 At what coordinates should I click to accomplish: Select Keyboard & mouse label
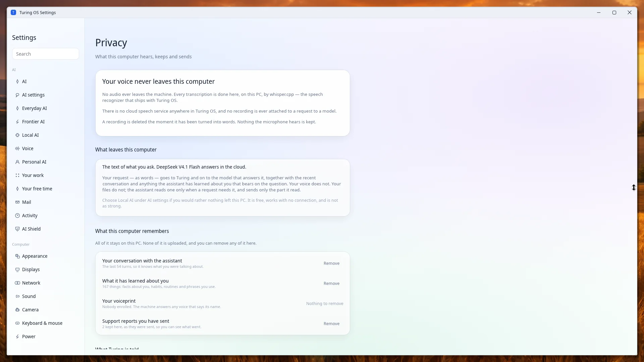coord(42,323)
